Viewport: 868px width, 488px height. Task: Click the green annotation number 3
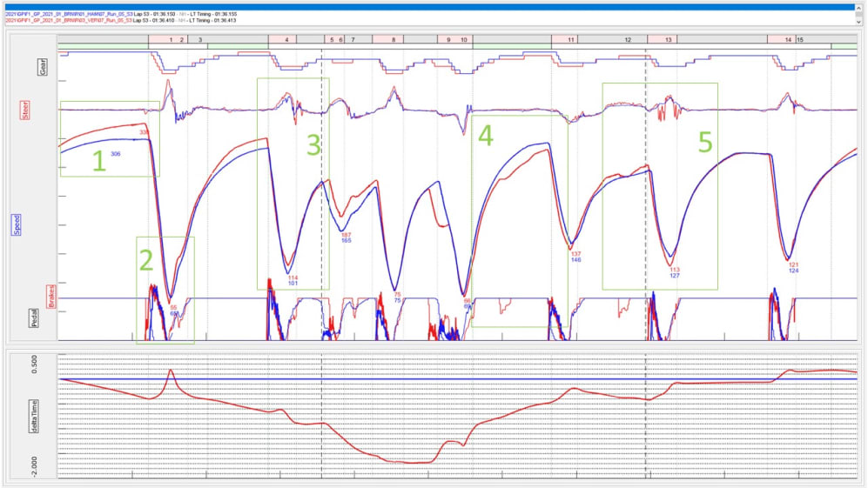tap(313, 144)
